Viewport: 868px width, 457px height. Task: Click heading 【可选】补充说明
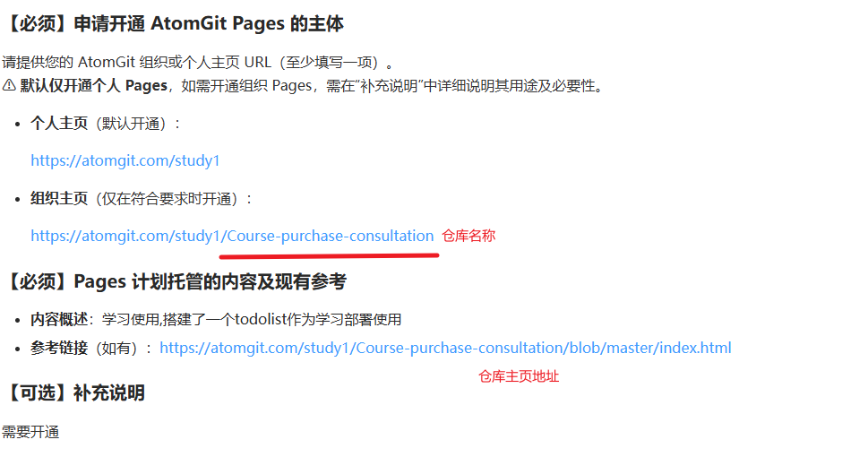[x=73, y=393]
